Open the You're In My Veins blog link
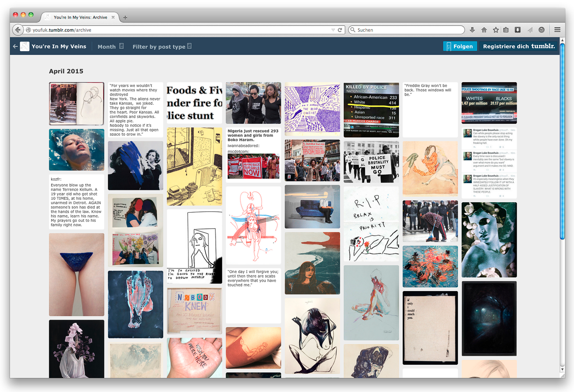 59,46
